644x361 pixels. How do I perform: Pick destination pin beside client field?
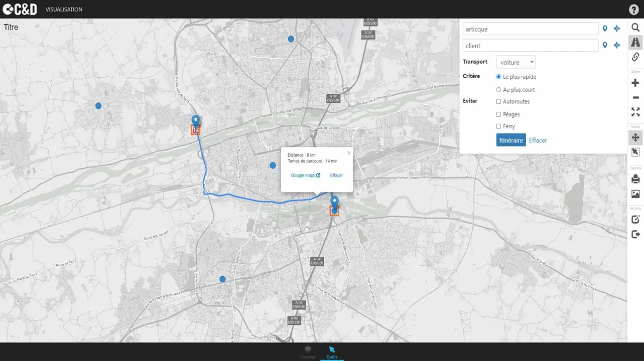click(x=605, y=46)
